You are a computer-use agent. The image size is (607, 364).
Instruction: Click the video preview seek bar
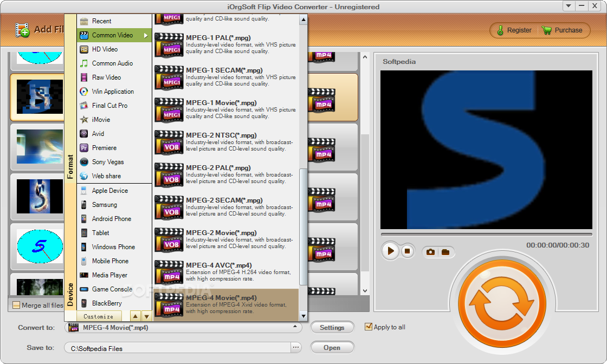[x=487, y=235]
